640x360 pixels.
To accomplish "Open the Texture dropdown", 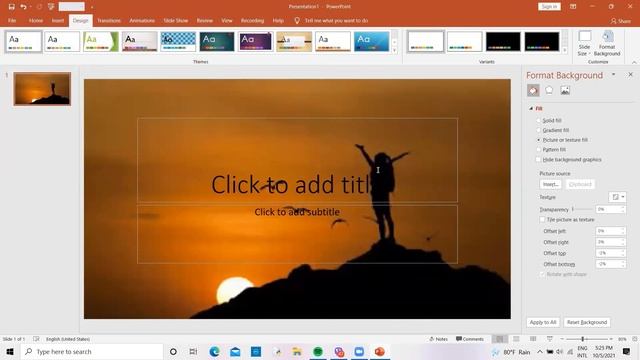I will coord(618,197).
